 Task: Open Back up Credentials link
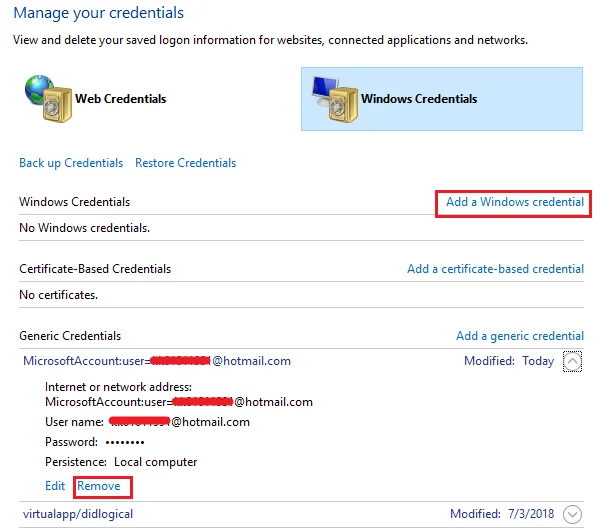point(71,163)
